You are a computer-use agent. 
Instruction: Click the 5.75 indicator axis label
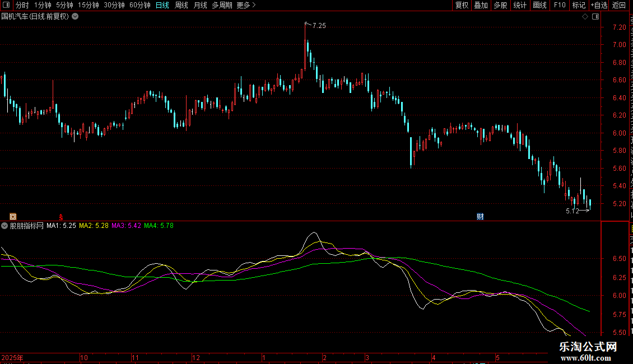tap(619, 314)
